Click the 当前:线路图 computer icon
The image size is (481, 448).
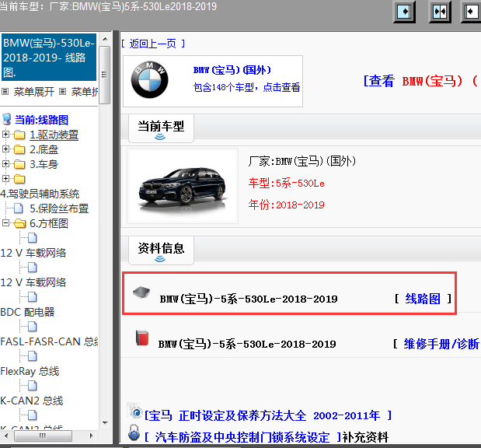[x=7, y=120]
